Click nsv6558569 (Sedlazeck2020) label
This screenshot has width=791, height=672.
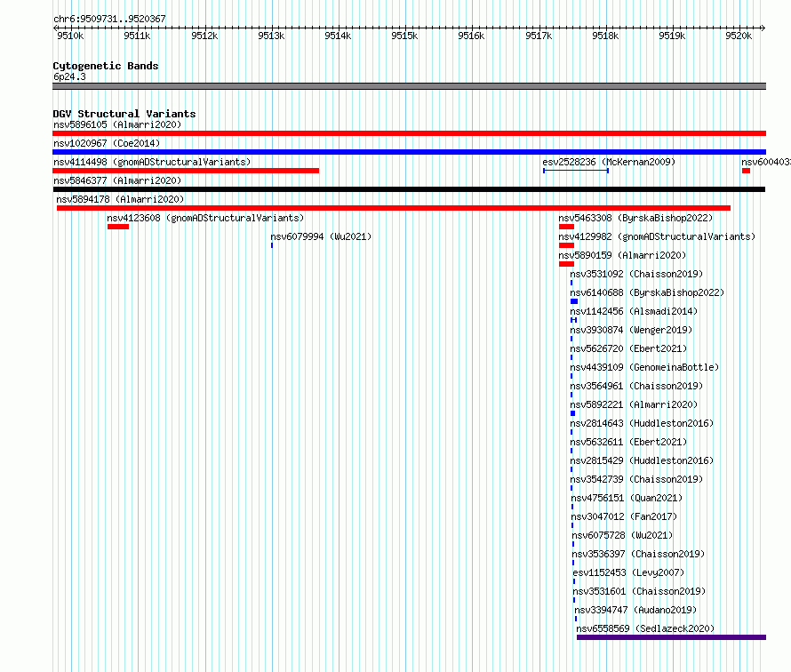[645, 628]
